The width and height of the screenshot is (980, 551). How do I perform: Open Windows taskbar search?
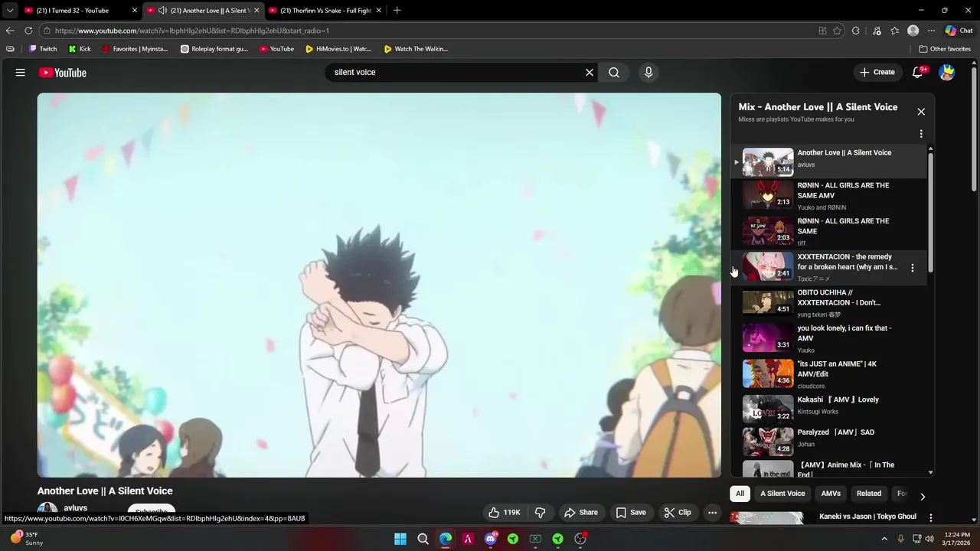[x=423, y=539]
